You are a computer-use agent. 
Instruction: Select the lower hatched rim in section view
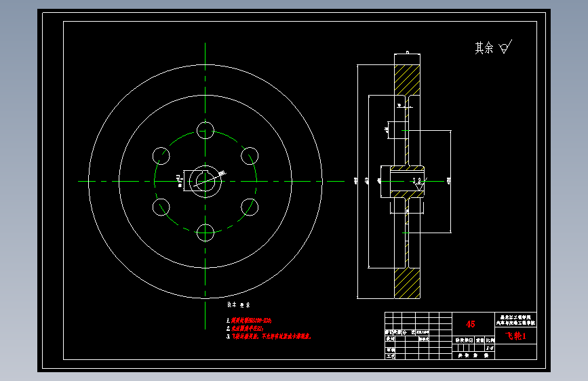pyautogui.click(x=407, y=283)
